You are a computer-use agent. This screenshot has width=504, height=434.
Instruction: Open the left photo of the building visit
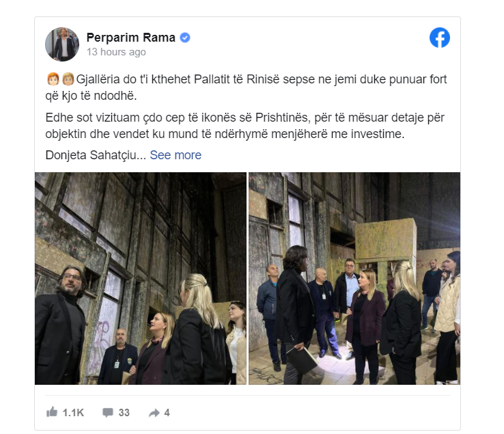pos(141,278)
